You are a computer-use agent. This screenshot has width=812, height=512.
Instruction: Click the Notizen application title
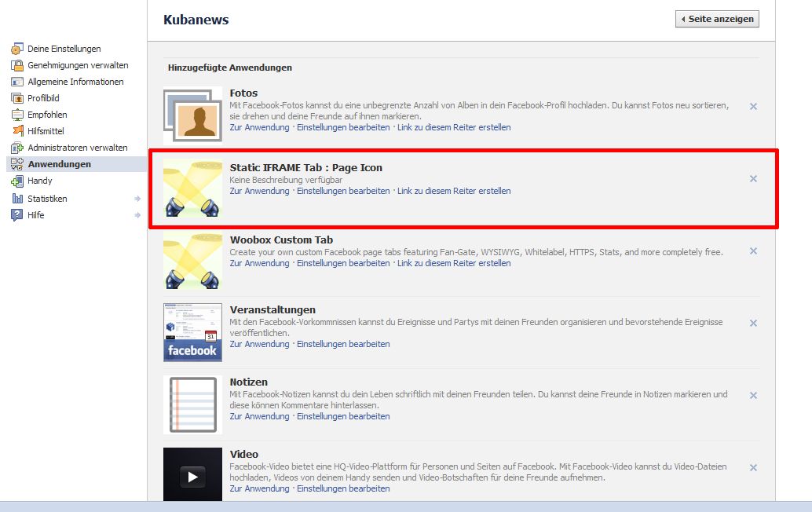point(249,382)
